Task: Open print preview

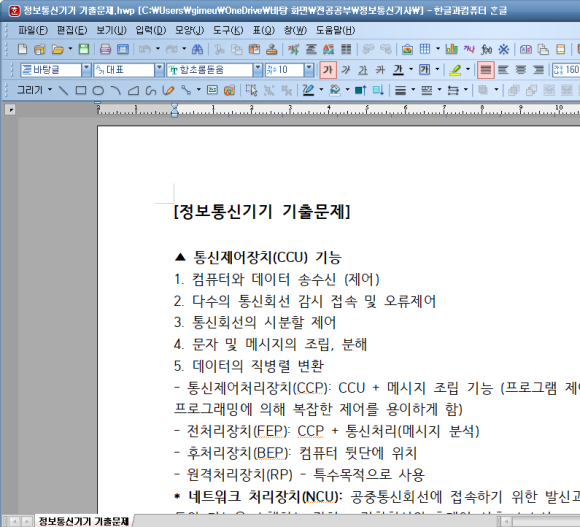Action: click(123, 49)
